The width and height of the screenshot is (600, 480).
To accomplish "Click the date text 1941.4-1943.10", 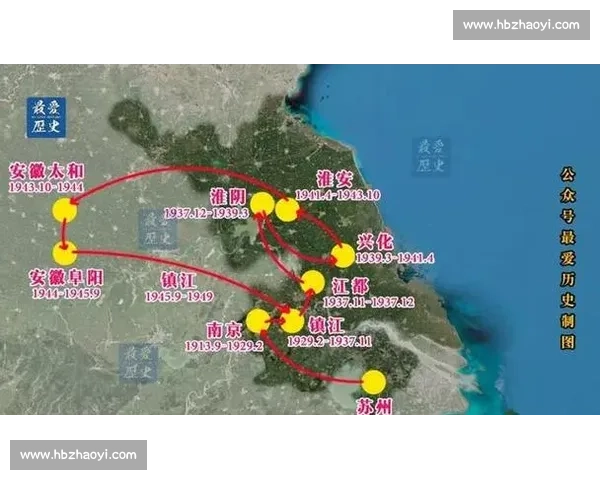I will [338, 195].
